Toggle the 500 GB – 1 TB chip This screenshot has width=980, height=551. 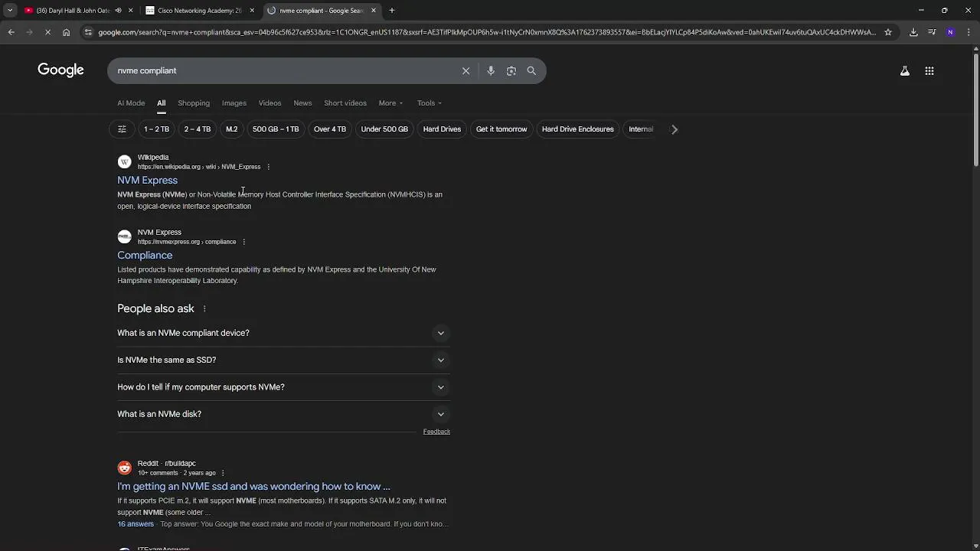[x=276, y=129]
